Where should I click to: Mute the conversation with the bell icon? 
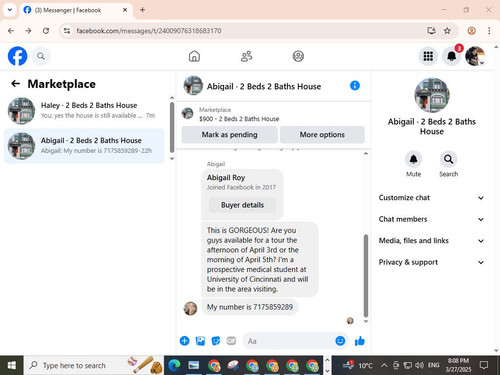tap(413, 159)
